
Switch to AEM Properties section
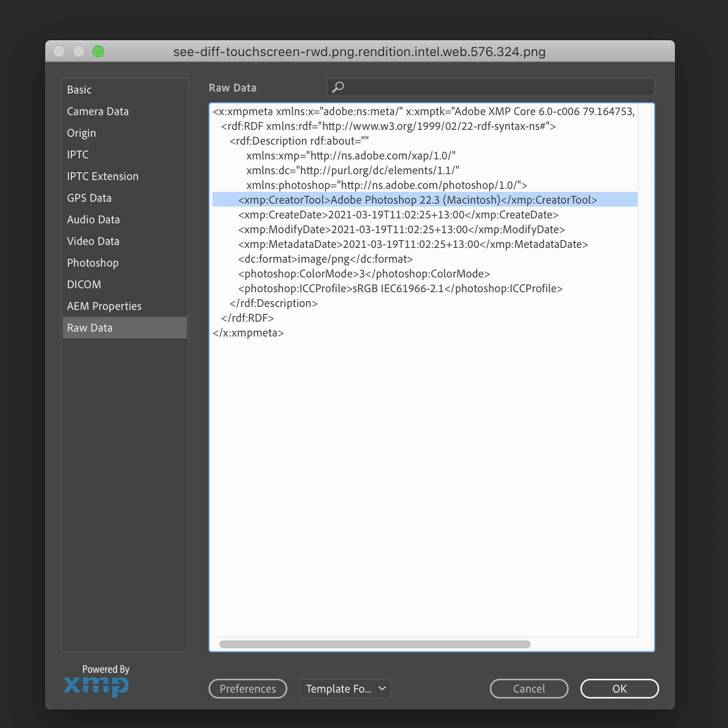[124, 306]
